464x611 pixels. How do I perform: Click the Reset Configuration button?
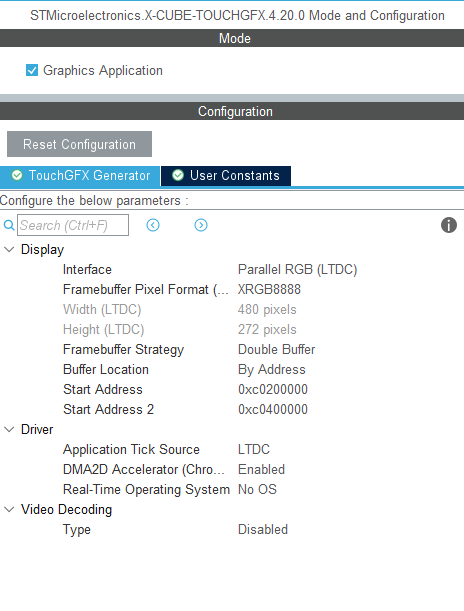[x=79, y=144]
